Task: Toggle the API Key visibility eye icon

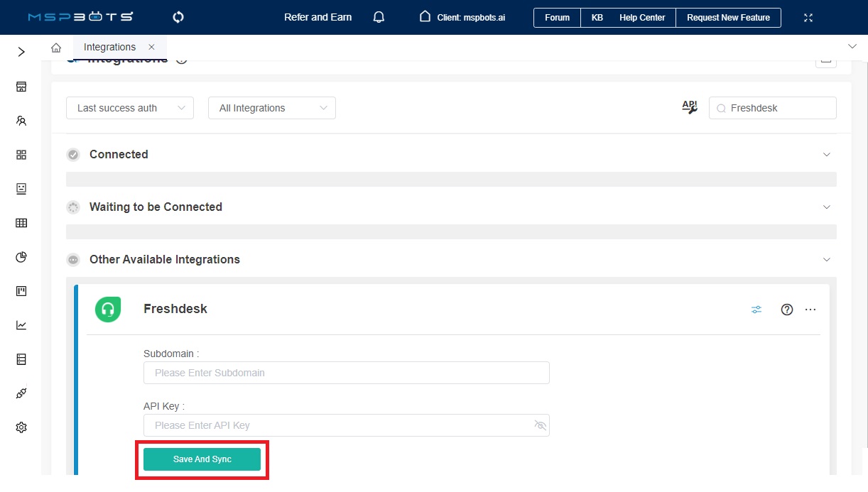Action: click(541, 425)
